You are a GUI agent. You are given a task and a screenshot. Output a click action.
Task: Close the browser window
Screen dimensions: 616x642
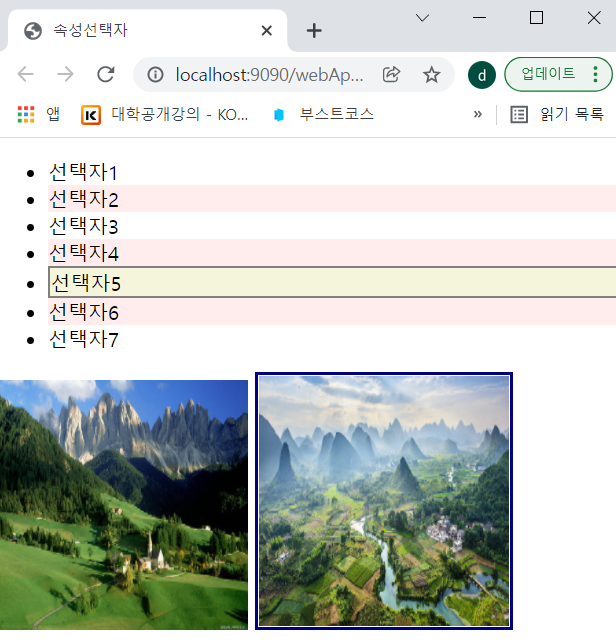point(594,18)
